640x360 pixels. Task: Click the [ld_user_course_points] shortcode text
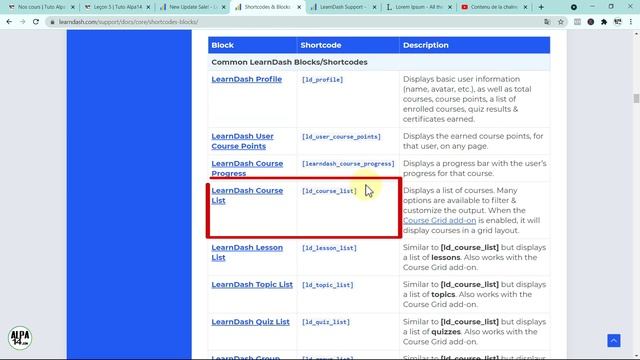click(341, 137)
